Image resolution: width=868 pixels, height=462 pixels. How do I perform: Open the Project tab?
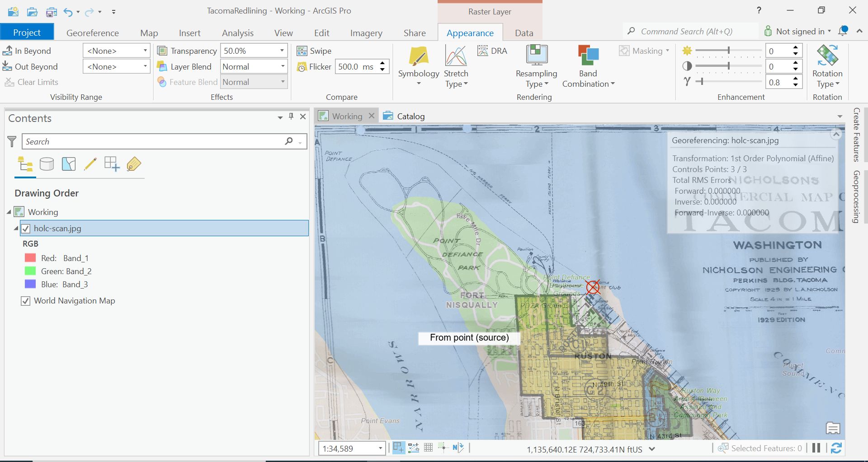point(27,33)
